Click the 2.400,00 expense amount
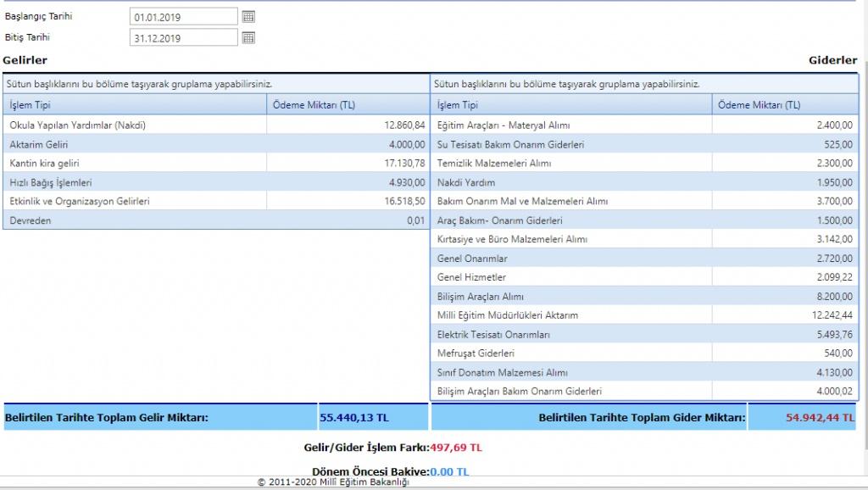Screen dimensions: 868x490 [834, 125]
